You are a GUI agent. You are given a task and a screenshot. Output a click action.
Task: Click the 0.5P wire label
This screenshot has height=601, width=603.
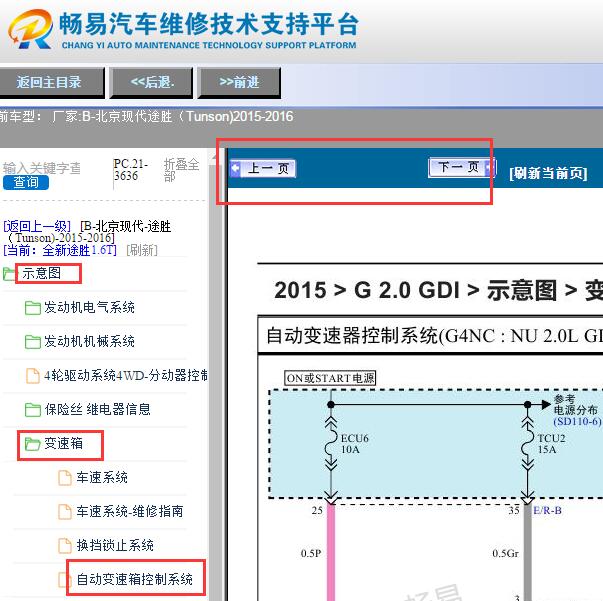(x=311, y=553)
